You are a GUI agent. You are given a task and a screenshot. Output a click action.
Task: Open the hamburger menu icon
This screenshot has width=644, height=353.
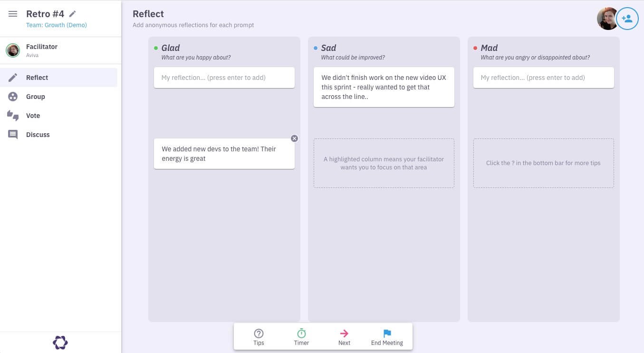tap(13, 14)
